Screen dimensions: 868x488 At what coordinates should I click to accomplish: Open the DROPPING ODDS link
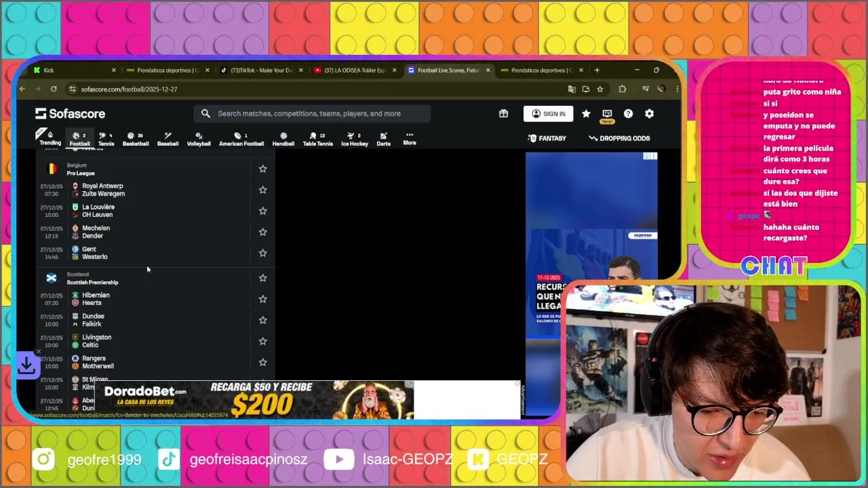[619, 138]
